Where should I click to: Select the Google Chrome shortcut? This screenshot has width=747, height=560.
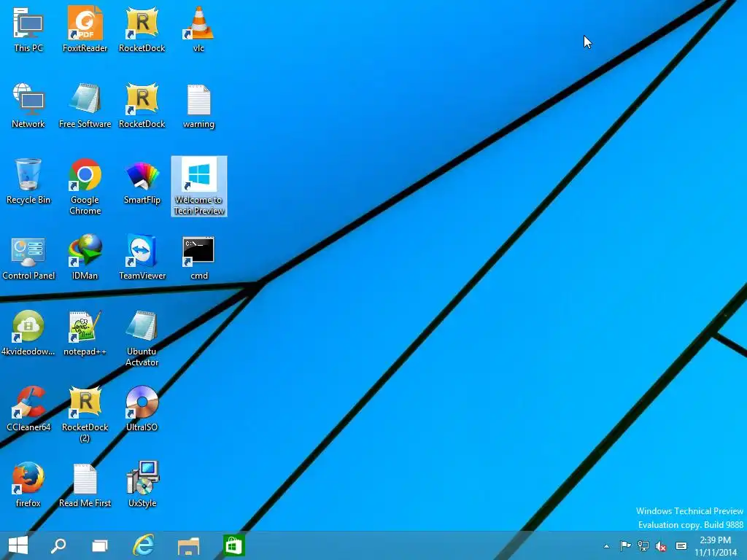click(85, 186)
